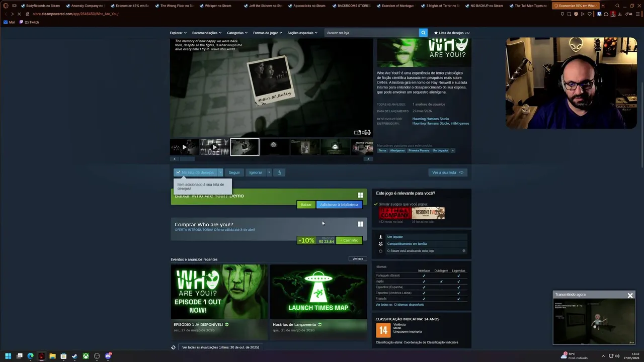Viewport: 644px width, 362px height.
Task: Switch to BodyRecords no Steam tab
Action: click(40, 6)
